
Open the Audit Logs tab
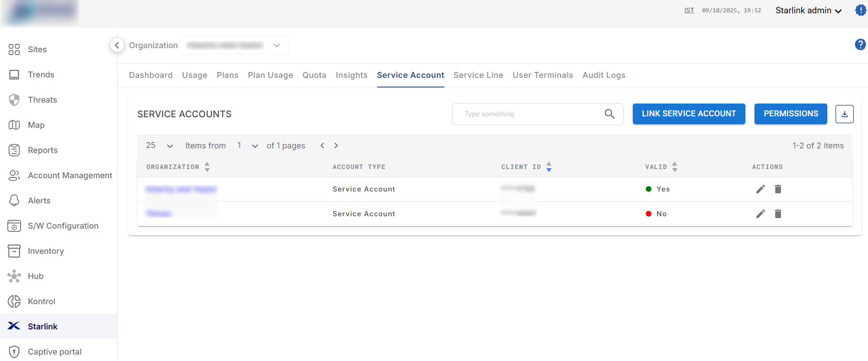pyautogui.click(x=604, y=75)
